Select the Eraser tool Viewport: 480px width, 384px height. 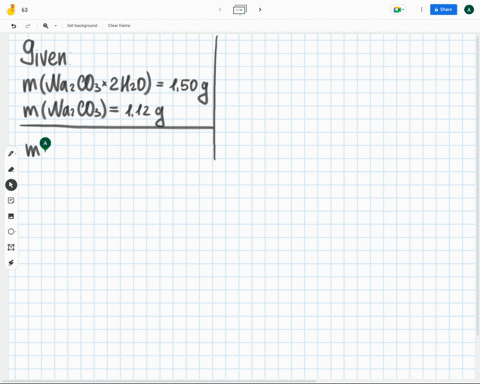11,169
